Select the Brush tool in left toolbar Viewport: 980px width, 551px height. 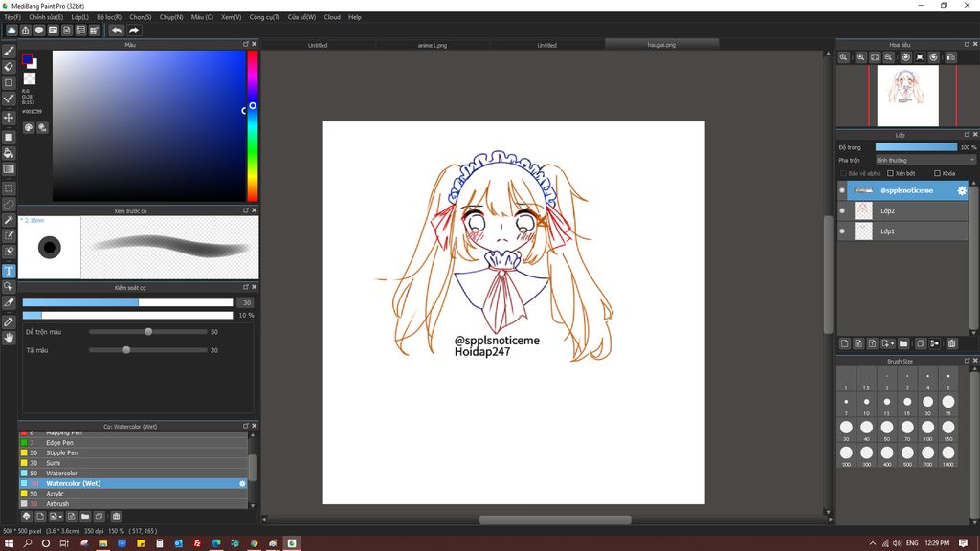(9, 52)
